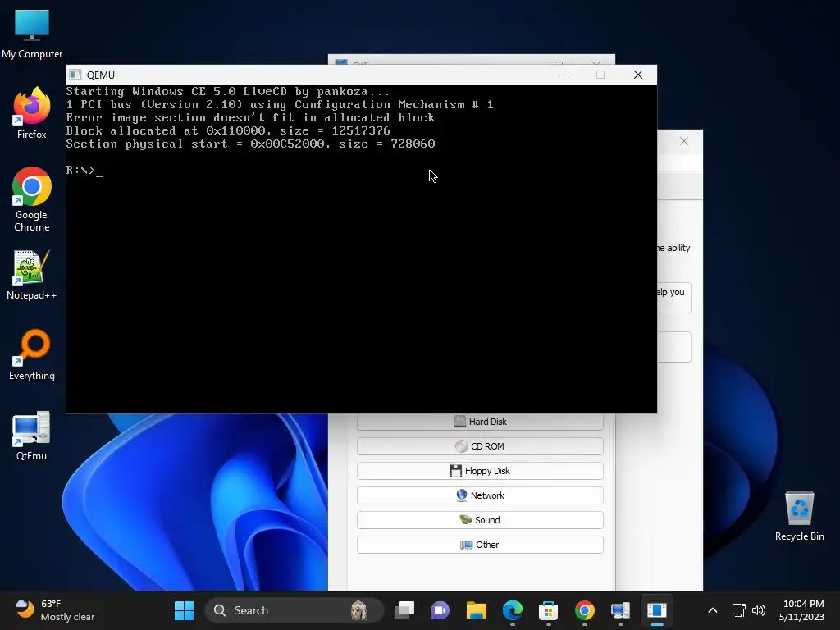Open Microsoft Store from the taskbar
840x630 pixels.
[549, 610]
